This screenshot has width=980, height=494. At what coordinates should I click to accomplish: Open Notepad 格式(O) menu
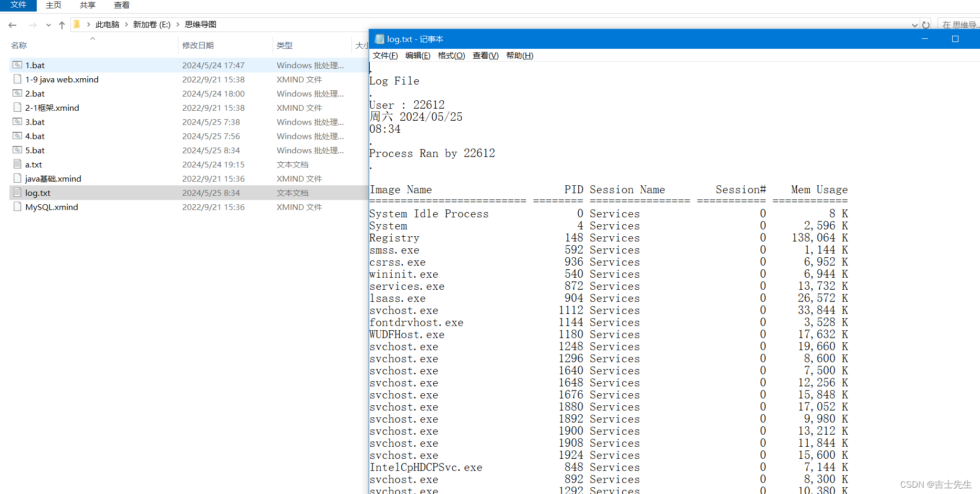pos(452,56)
